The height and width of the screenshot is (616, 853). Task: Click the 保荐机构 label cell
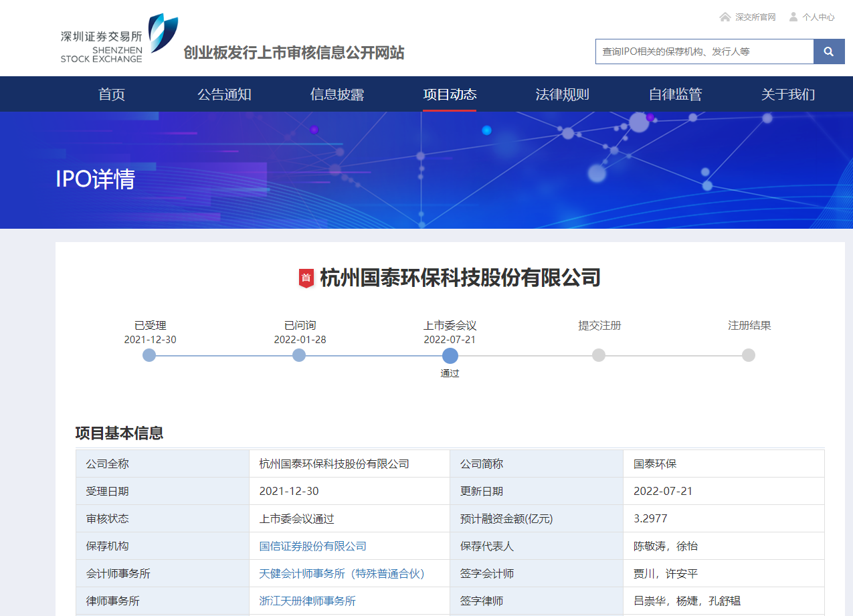click(x=163, y=546)
